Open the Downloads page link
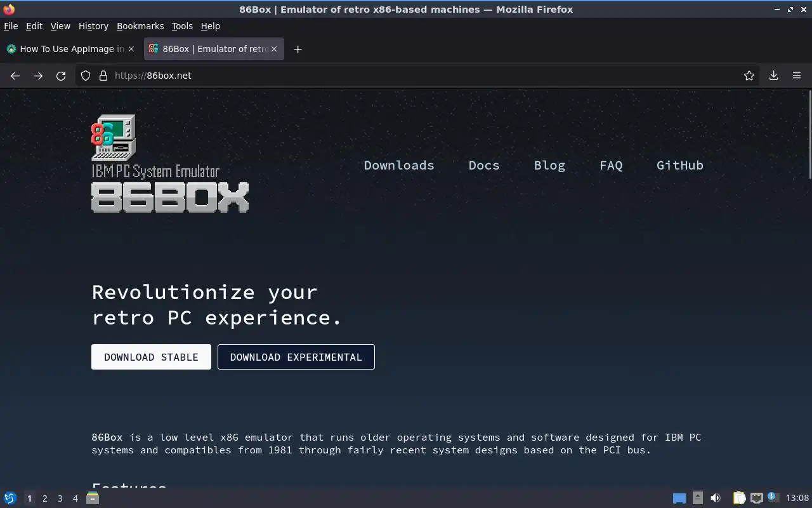812x508 pixels. point(399,165)
